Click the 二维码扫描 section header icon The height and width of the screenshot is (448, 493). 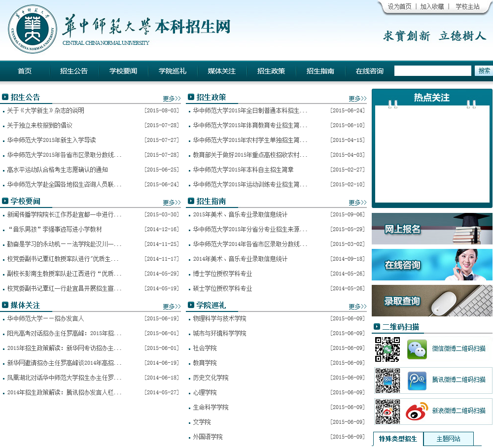click(x=377, y=327)
